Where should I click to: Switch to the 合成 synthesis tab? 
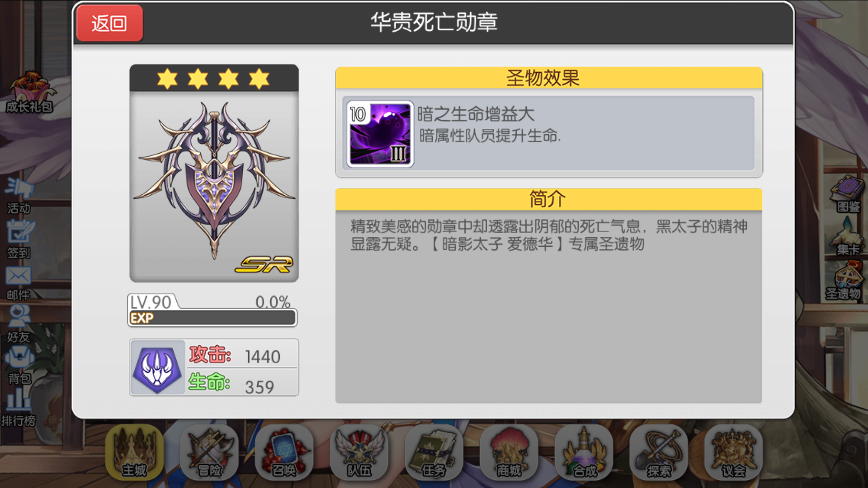coord(584,452)
